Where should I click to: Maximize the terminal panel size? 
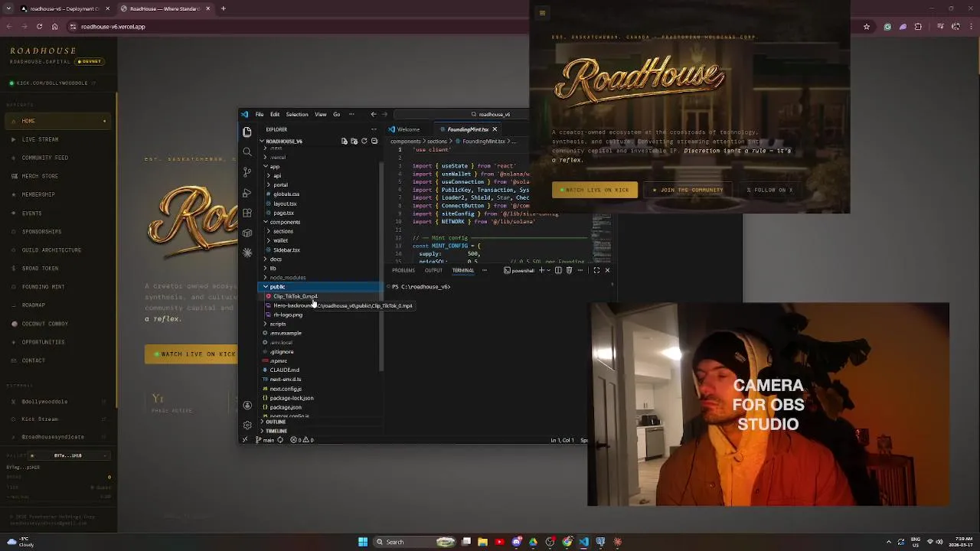pos(596,270)
